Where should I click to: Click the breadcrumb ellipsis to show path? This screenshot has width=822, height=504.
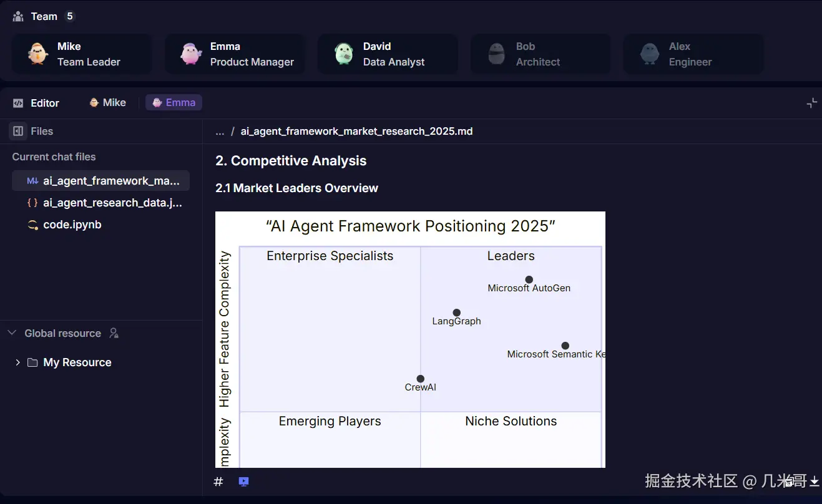click(x=220, y=131)
